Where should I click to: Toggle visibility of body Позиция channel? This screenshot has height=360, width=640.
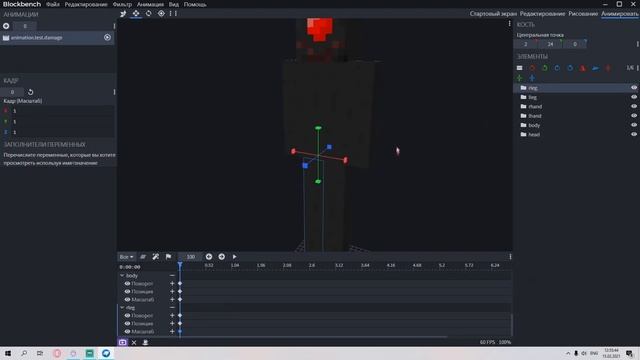(127, 291)
